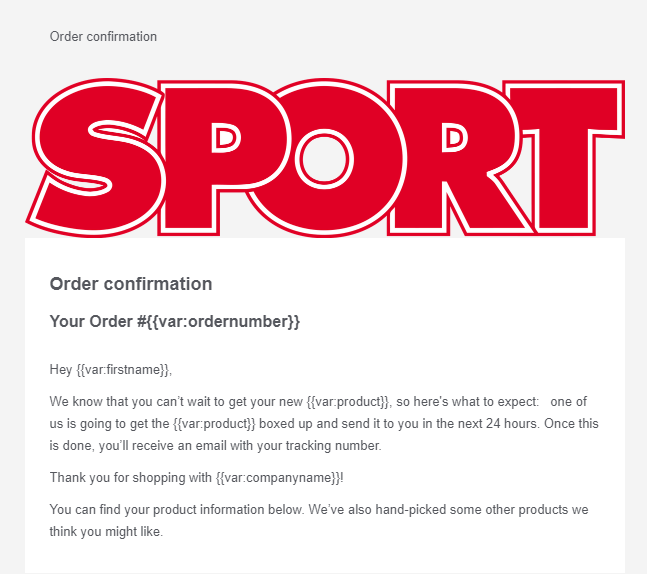647x574 pixels.
Task: Click the first {{var:product}} placeholder after 'your new'
Action: point(347,402)
